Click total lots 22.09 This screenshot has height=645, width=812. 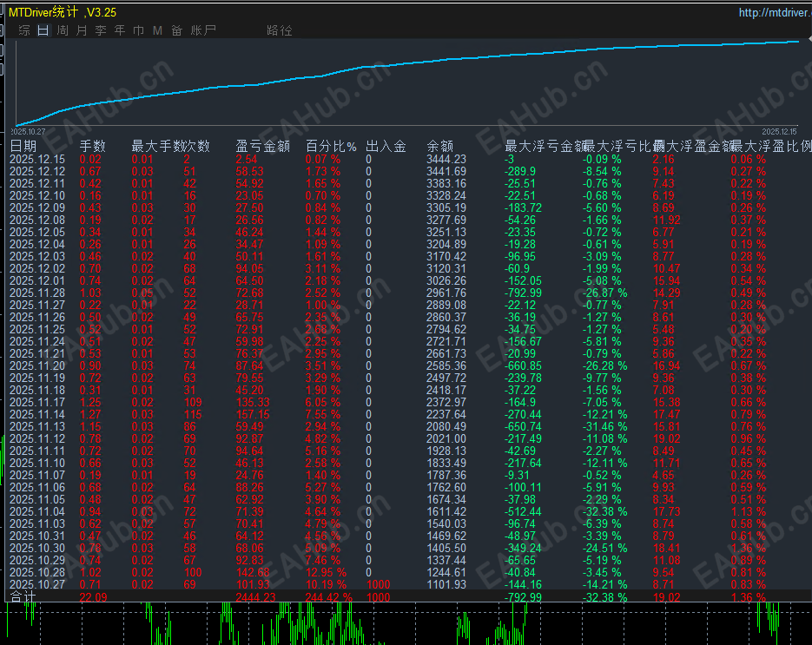click(x=93, y=597)
